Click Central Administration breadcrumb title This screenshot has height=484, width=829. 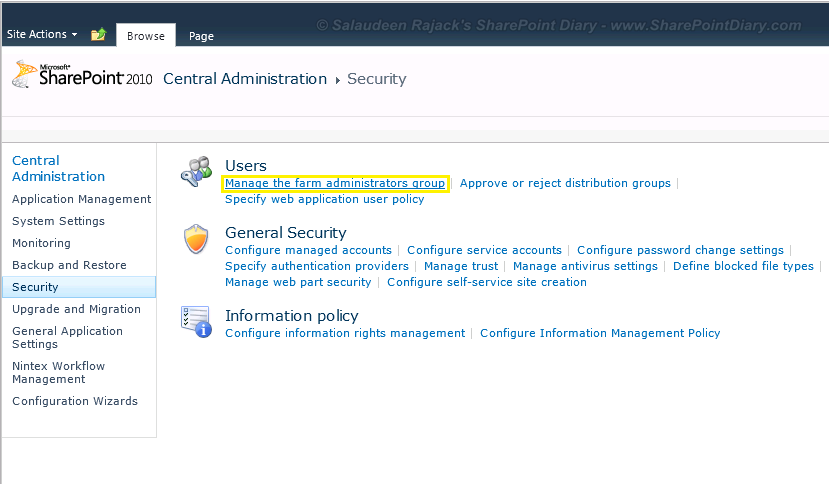pos(245,79)
